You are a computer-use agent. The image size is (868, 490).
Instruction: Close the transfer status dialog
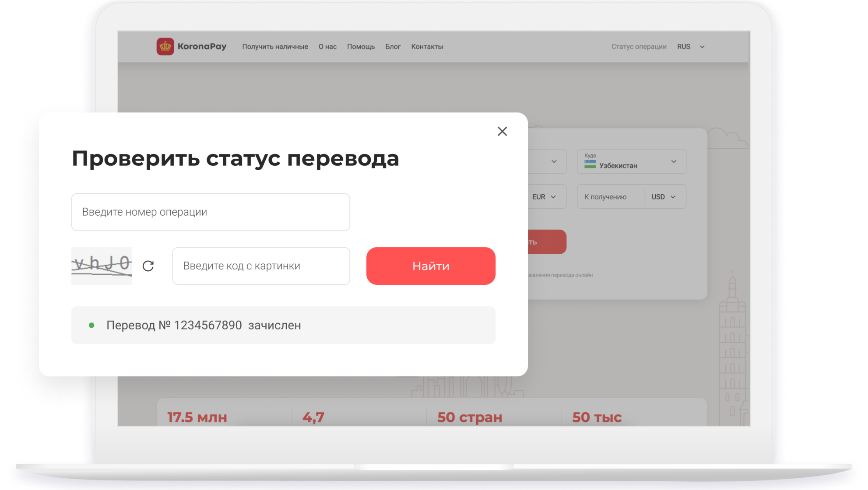[502, 131]
